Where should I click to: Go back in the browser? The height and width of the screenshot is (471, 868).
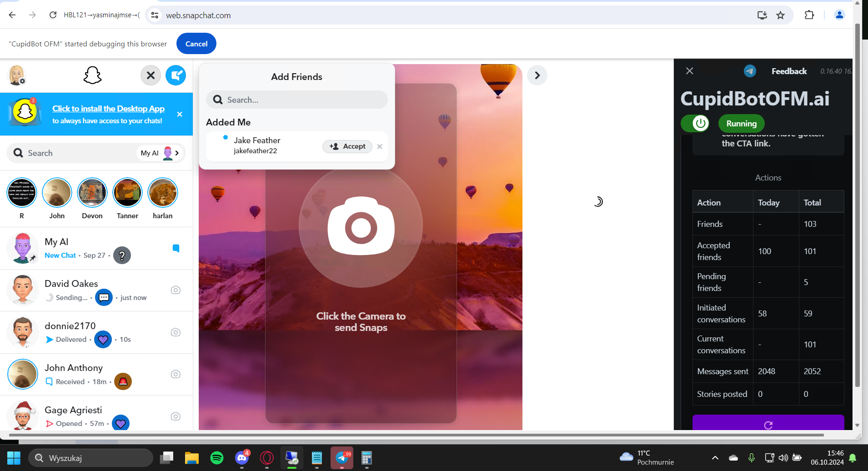(x=12, y=15)
